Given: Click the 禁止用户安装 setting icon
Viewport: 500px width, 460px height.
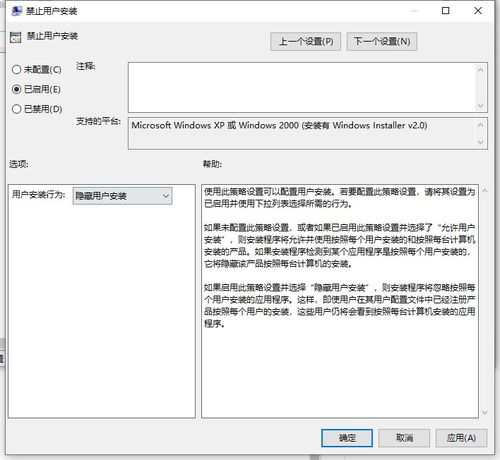Looking at the screenshot, I should tap(15, 37).
